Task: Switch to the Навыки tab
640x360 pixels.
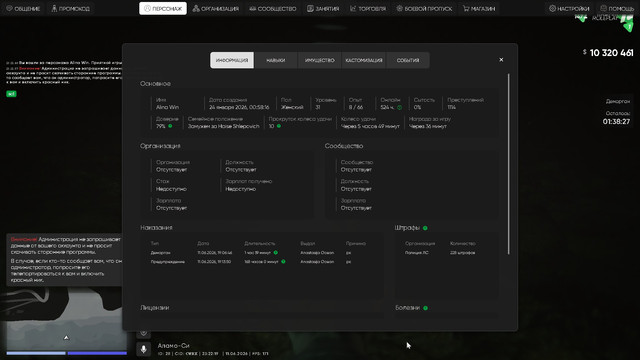Action: click(276, 60)
